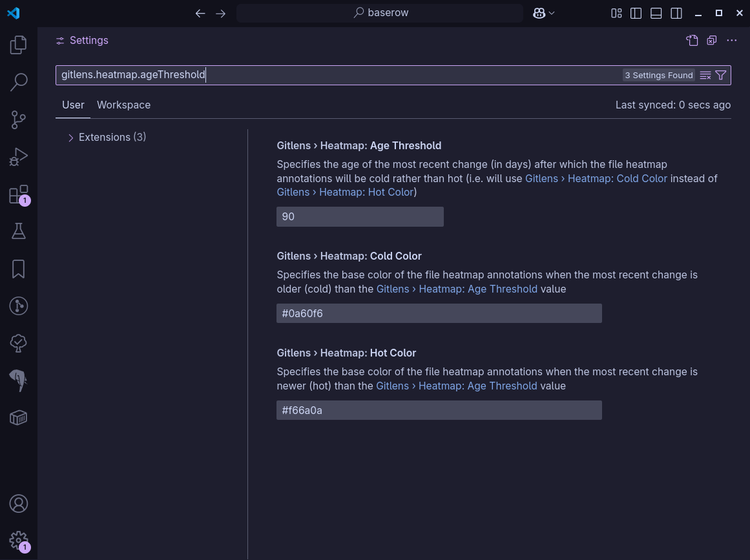The image size is (750, 560).
Task: Clear the settings search input
Action: point(705,75)
